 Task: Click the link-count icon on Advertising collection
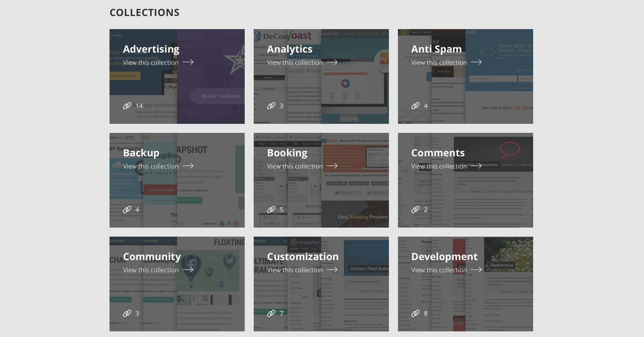coord(128,106)
